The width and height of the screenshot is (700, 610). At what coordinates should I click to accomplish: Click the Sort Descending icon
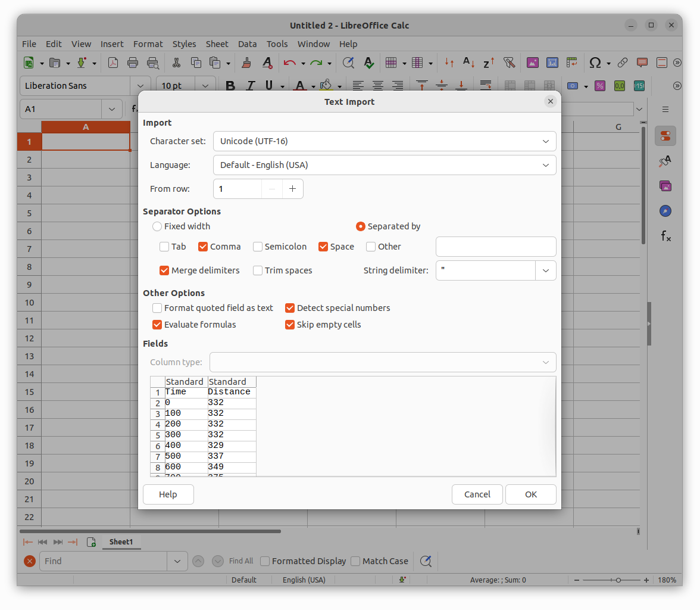(488, 63)
